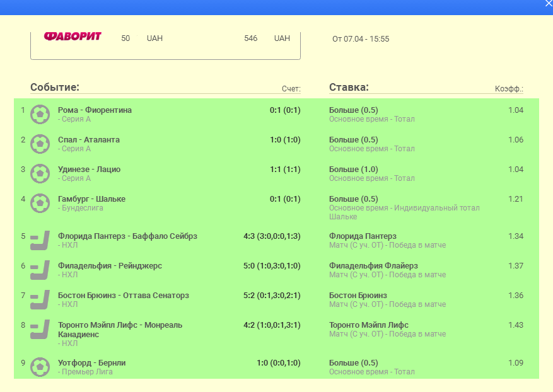
Task: Click hockey icon for Бостон Брюинз - Оттава
Action: coord(40,300)
